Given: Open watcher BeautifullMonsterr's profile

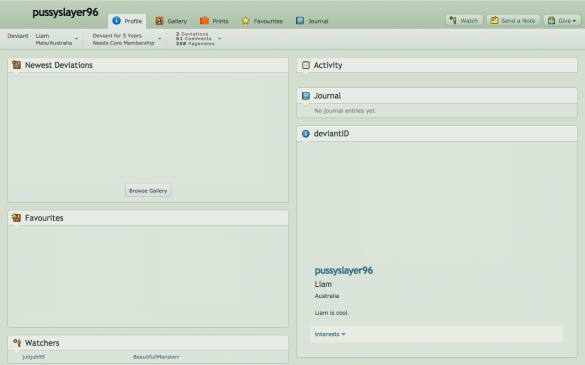Looking at the screenshot, I should [156, 357].
